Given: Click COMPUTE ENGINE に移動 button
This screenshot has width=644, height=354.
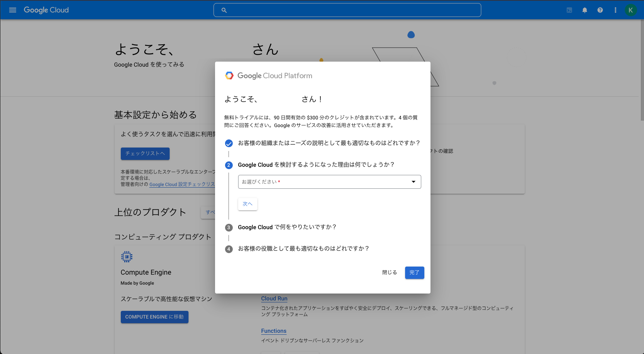Looking at the screenshot, I should 155,317.
